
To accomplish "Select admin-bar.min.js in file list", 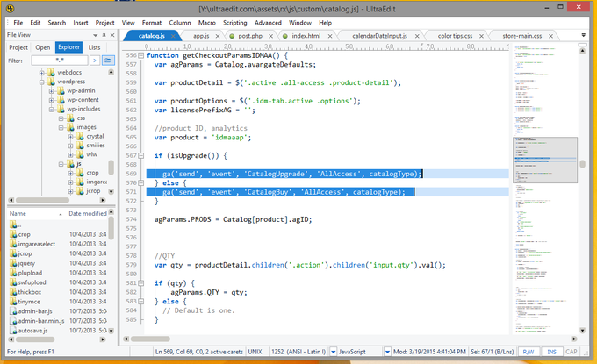I will tap(41, 321).
